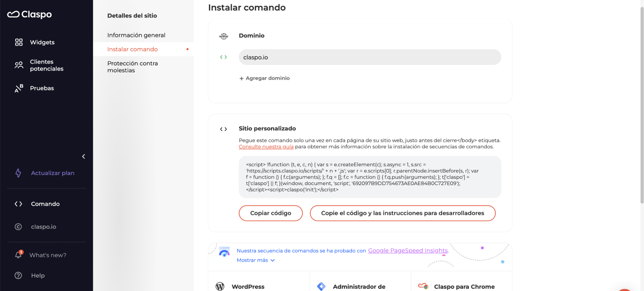Select the Widgets section icon
This screenshot has height=291, width=644.
tap(18, 42)
